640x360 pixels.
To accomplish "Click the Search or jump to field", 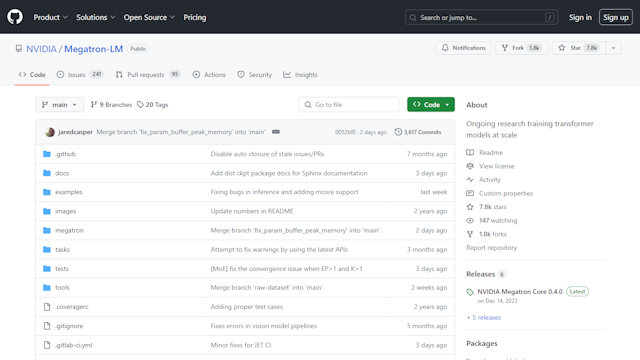I will point(481,17).
